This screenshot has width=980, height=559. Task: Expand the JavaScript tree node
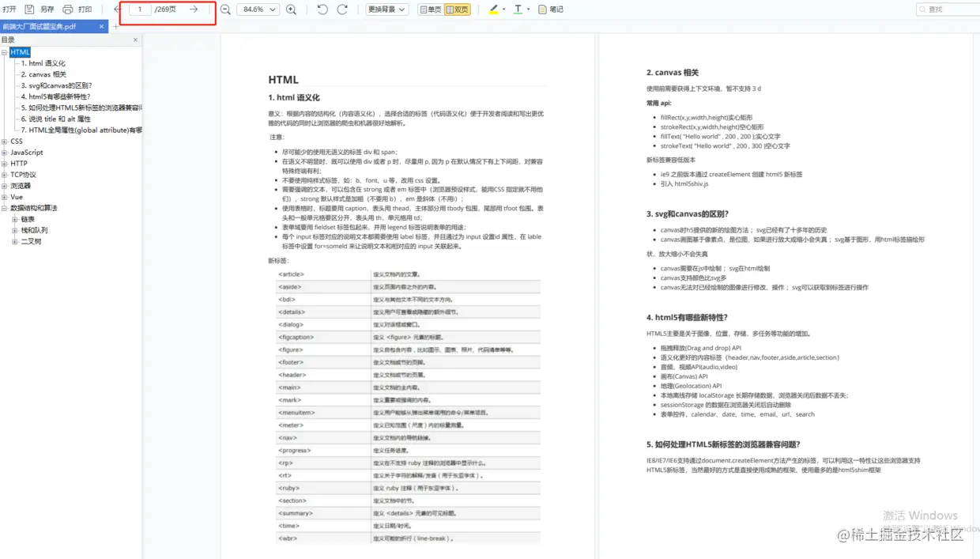click(5, 153)
